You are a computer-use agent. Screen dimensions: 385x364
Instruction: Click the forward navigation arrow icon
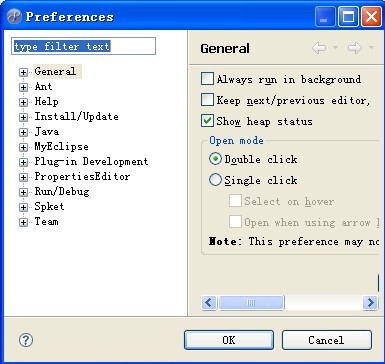click(x=355, y=48)
